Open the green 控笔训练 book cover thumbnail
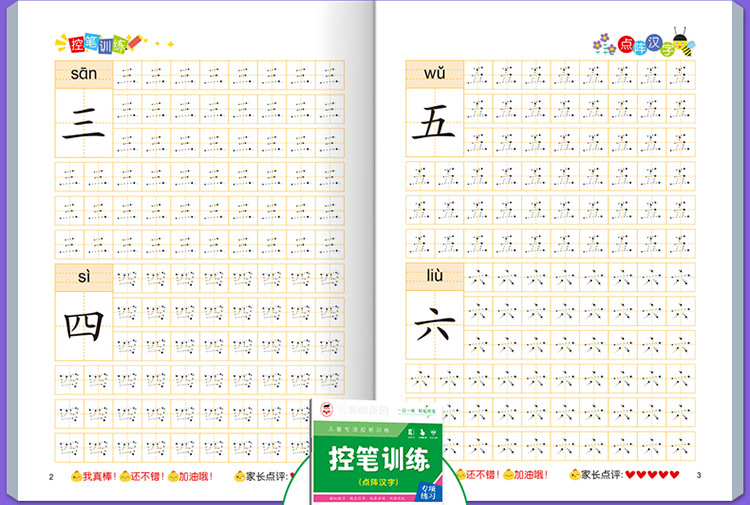750x505 pixels. tap(377, 451)
